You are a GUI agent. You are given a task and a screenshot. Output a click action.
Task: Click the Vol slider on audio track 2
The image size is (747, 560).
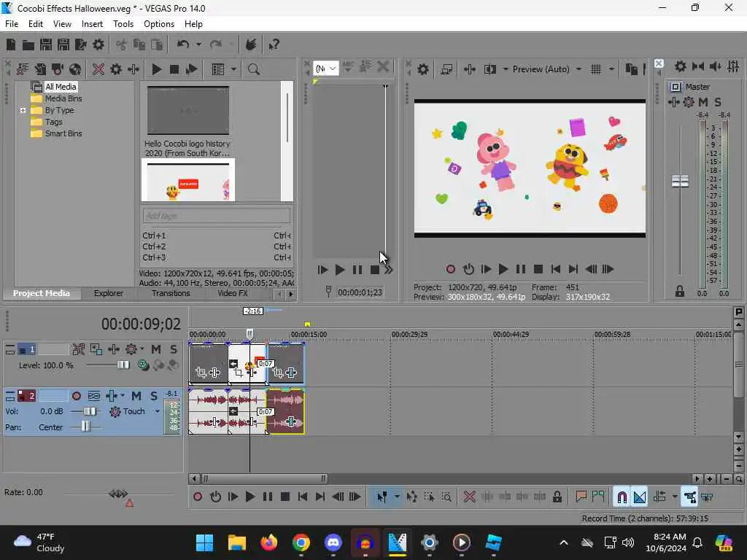89,411
